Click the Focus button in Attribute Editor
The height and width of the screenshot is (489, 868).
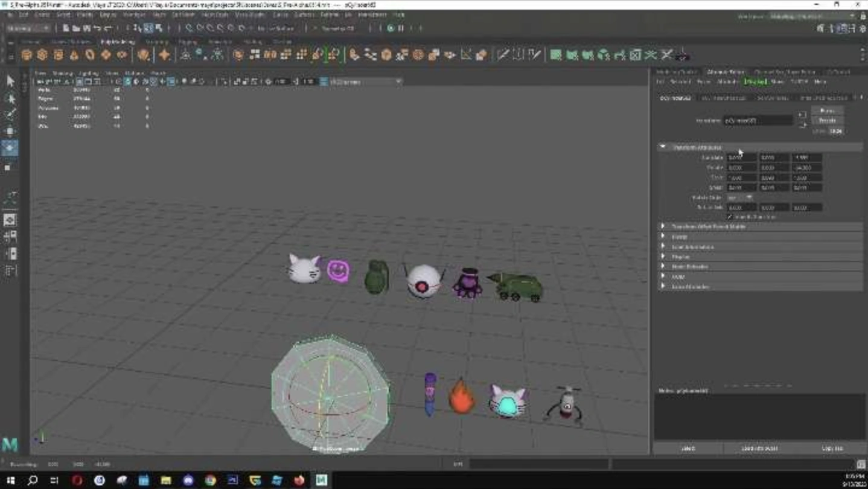[827, 110]
